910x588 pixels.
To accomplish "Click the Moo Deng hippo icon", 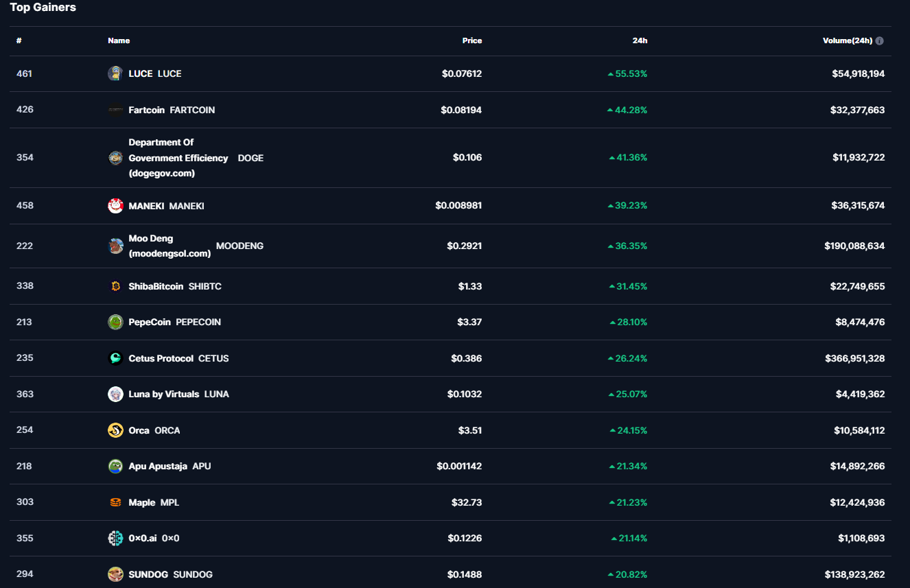I will tap(115, 246).
